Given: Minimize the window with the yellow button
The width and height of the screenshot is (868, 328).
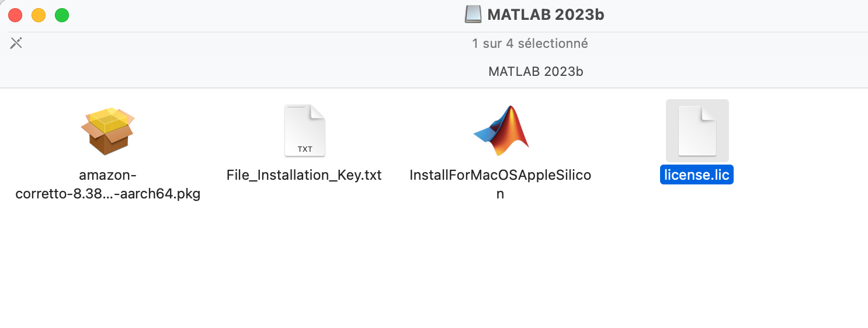Looking at the screenshot, I should click(x=39, y=15).
